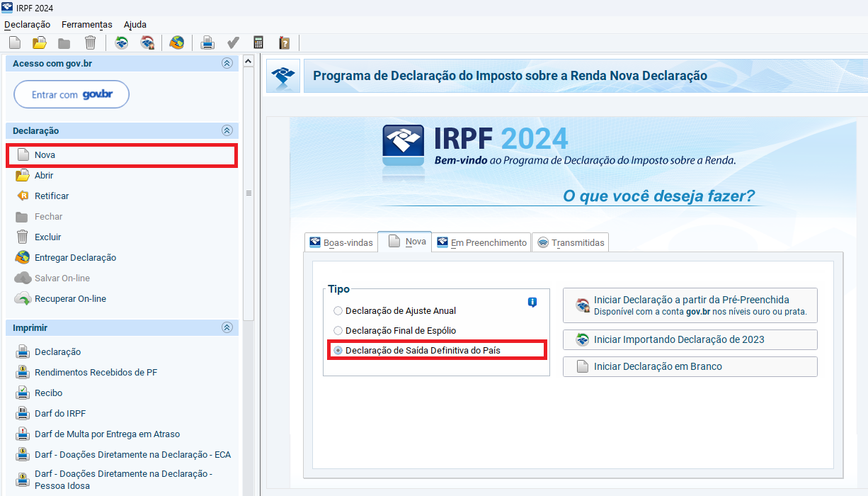Screen dimensions: 868x496
Task: Click the icon beside Rendimentos Recebidos de PF
Action: (23, 373)
